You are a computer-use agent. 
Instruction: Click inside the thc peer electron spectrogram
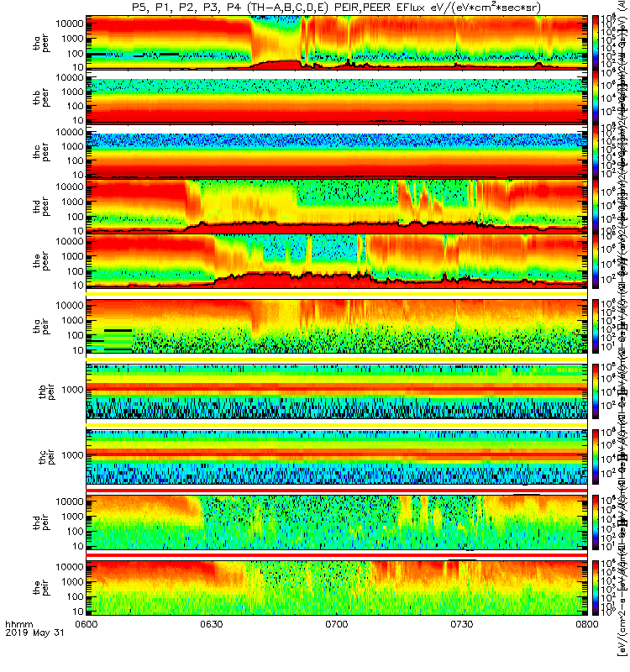(337, 151)
